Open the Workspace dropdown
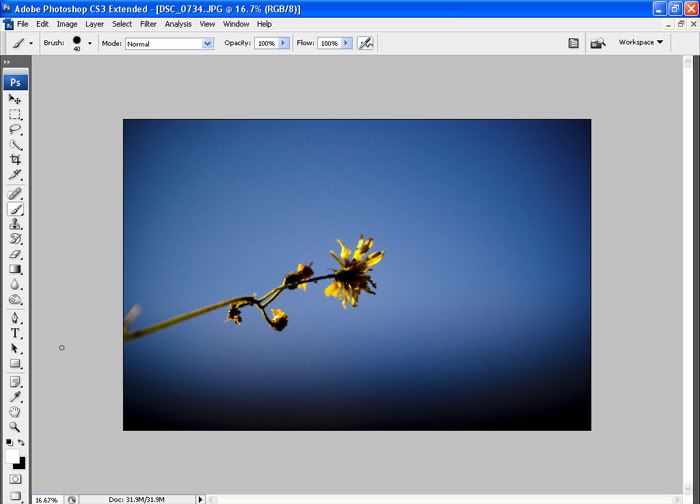The height and width of the screenshot is (504, 700). [x=641, y=42]
